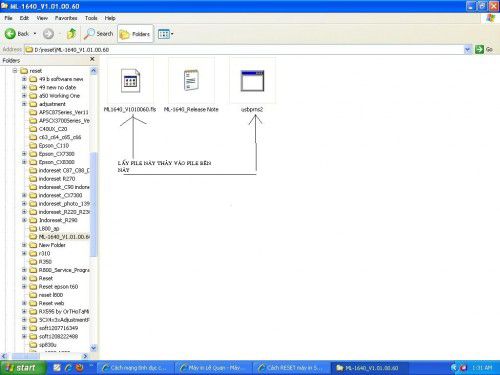The width and height of the screenshot is (500, 375).
Task: Select the ML1640_V1010060.fls file icon
Action: pyautogui.click(x=130, y=80)
